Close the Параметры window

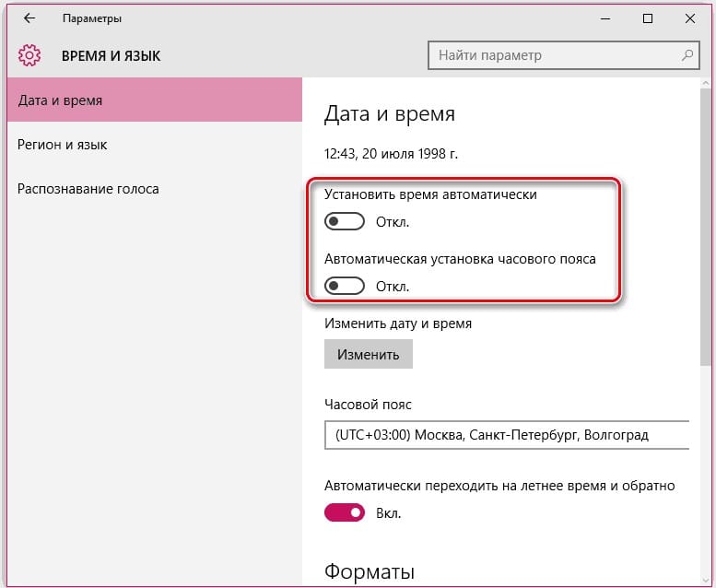point(690,18)
